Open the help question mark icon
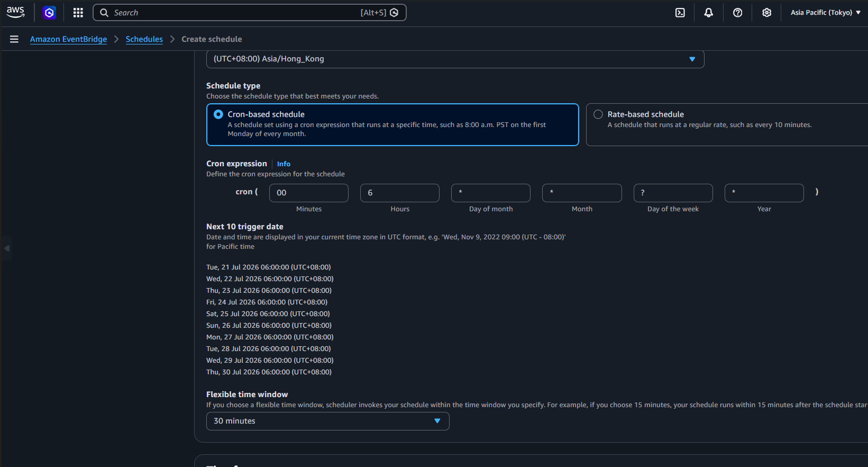The height and width of the screenshot is (467, 868). [x=738, y=13]
